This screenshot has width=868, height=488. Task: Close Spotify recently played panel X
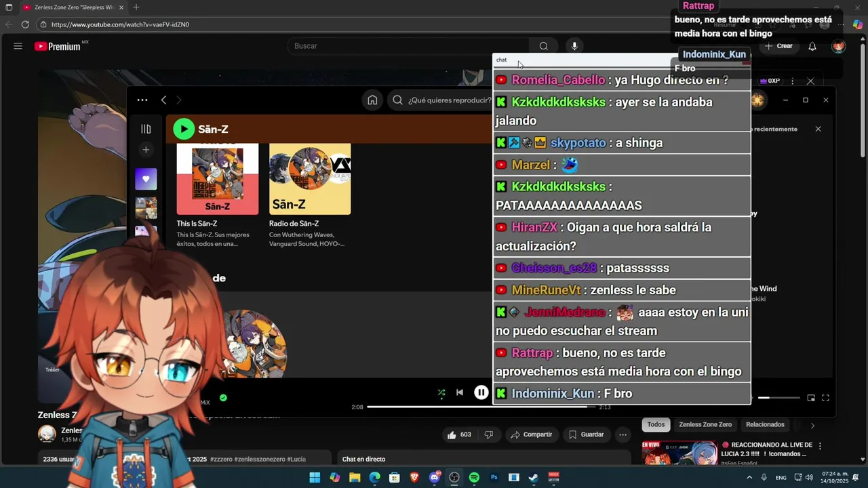(818, 129)
